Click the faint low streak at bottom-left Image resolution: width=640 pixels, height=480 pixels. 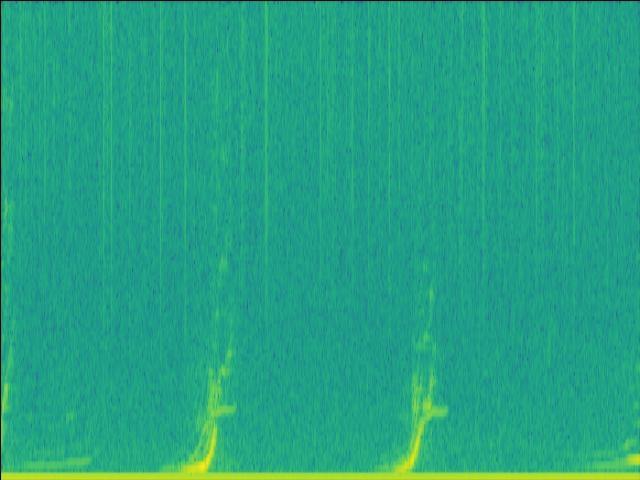60,462
